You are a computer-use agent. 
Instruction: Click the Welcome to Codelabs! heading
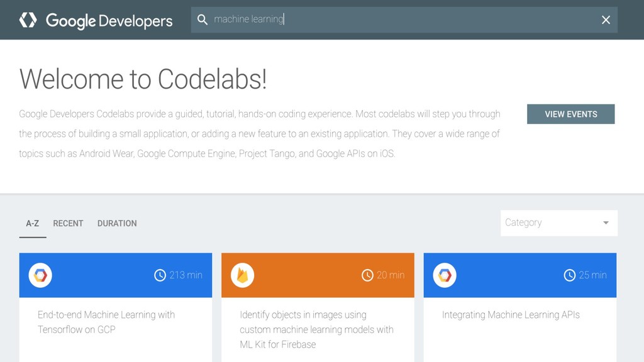coord(143,79)
